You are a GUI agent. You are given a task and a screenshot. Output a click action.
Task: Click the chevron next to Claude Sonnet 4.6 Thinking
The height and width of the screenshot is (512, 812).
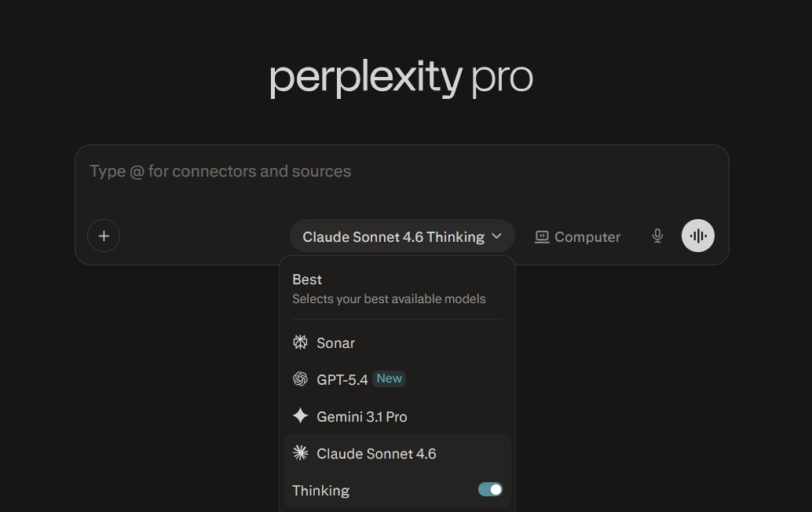(x=496, y=236)
